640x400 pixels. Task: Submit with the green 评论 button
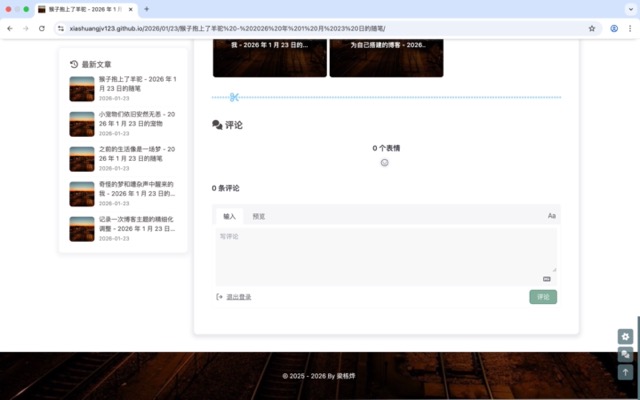[543, 297]
